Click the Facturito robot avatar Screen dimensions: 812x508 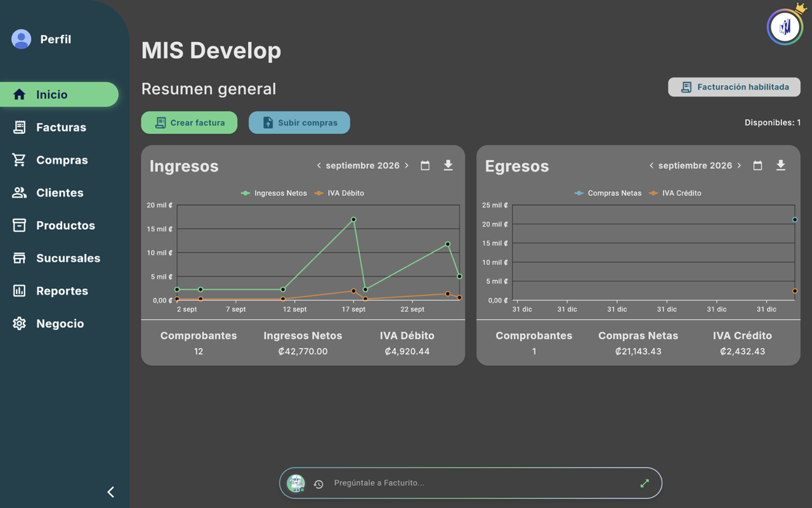pos(296,483)
